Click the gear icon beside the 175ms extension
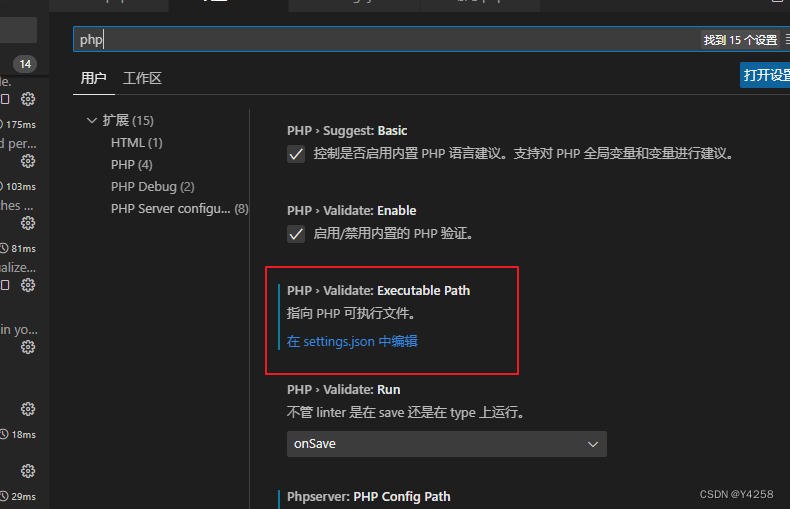 pos(28,99)
